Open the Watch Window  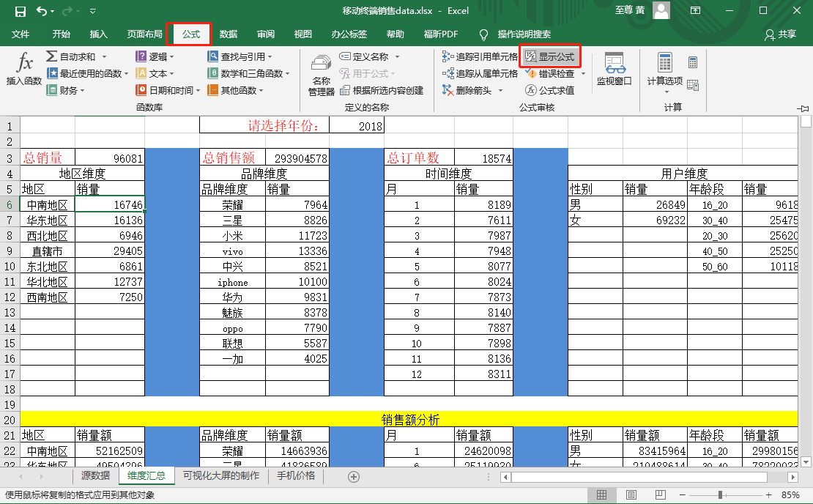tap(615, 69)
